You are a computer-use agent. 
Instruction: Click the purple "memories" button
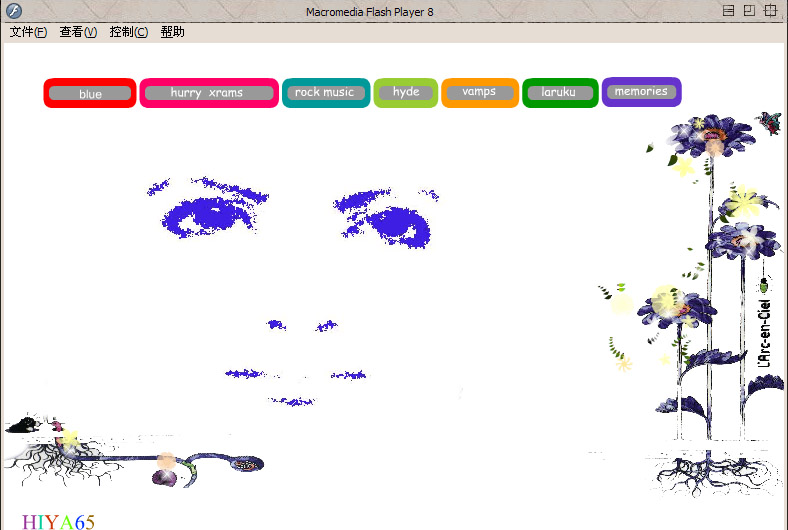642,92
